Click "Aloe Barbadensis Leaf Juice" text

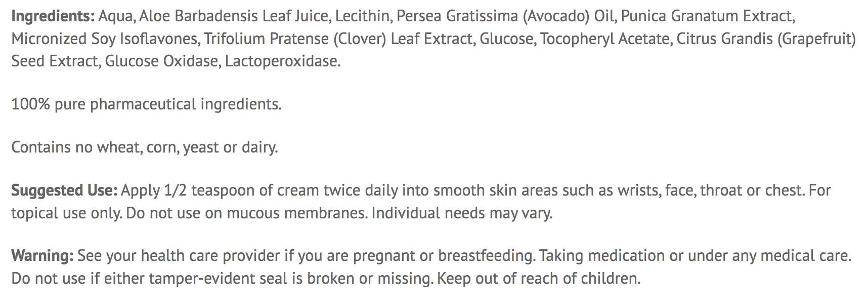coord(234,16)
